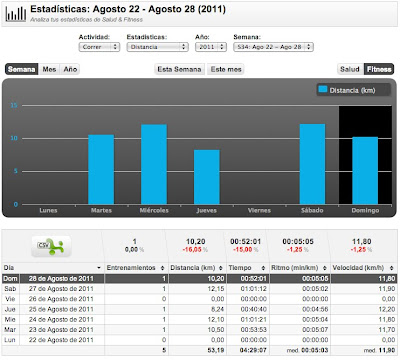The image size is (400, 360).
Task: Sort by Entrenamientos column header
Action: (135, 268)
